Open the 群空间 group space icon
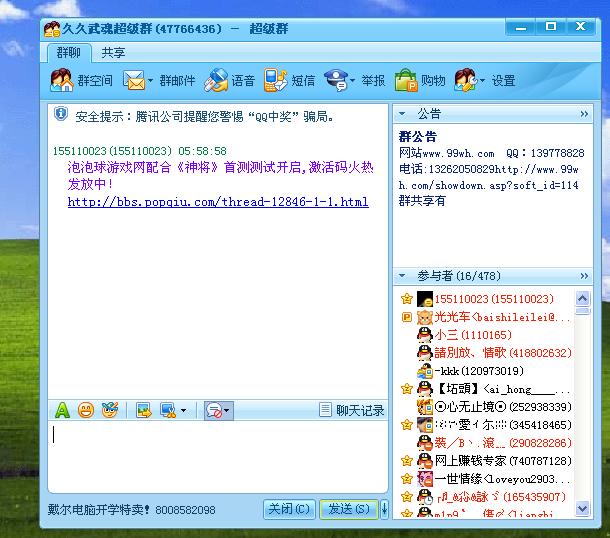This screenshot has width=610, height=538. (x=61, y=80)
